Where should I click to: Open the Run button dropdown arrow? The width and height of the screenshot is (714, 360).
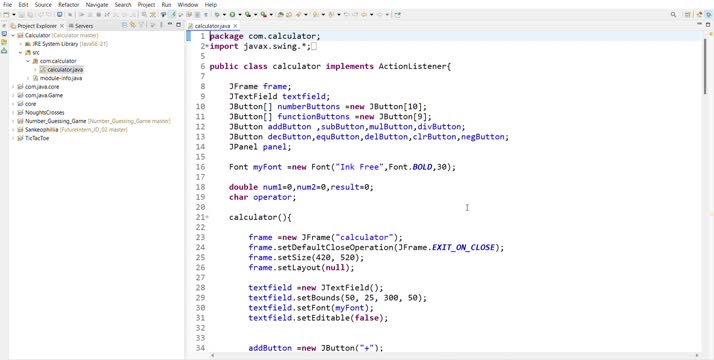point(239,15)
